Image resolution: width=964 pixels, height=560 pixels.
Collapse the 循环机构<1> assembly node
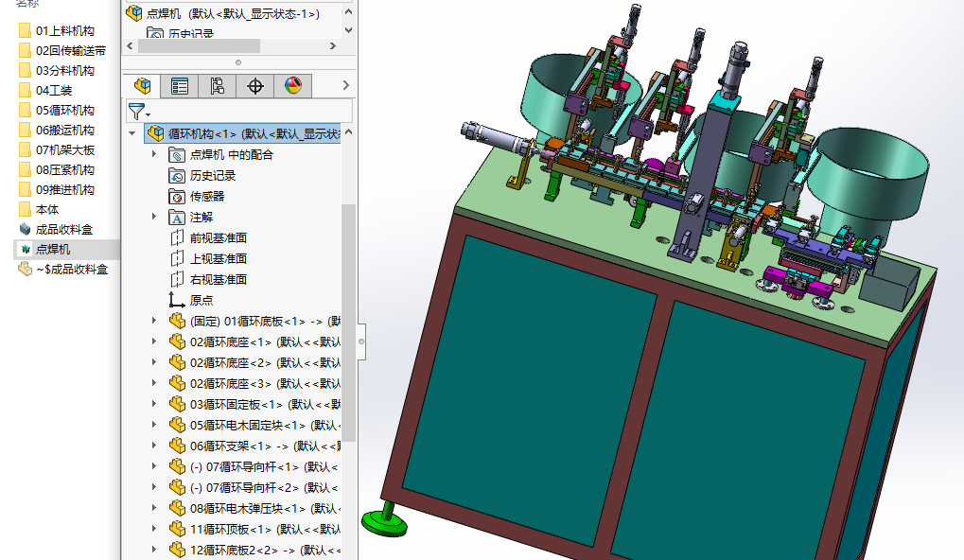tap(132, 133)
